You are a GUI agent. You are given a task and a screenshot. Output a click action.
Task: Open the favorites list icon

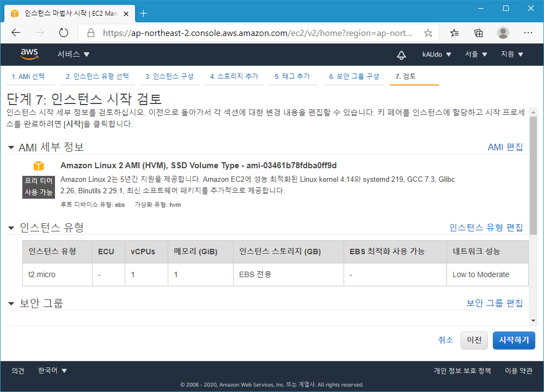tap(454, 33)
